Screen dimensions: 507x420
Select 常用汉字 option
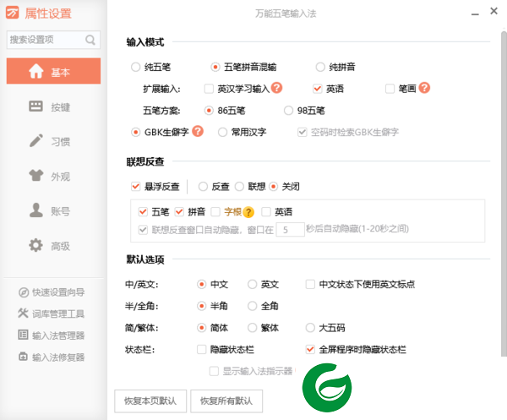[x=222, y=132]
